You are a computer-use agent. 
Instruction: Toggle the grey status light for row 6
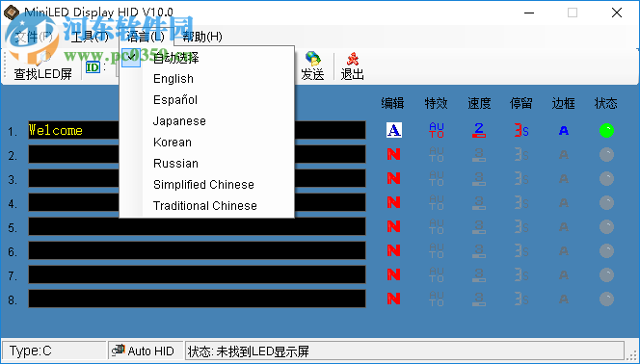click(x=606, y=250)
